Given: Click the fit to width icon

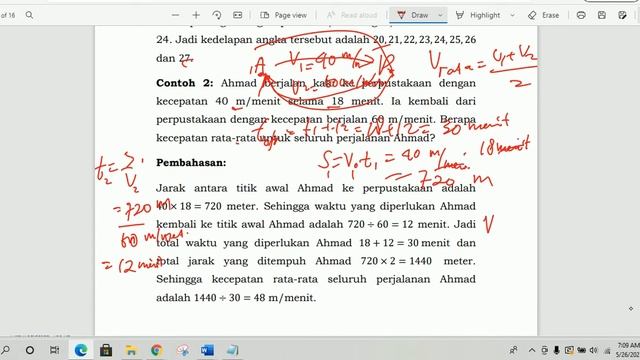Looking at the screenshot, I should [x=238, y=15].
